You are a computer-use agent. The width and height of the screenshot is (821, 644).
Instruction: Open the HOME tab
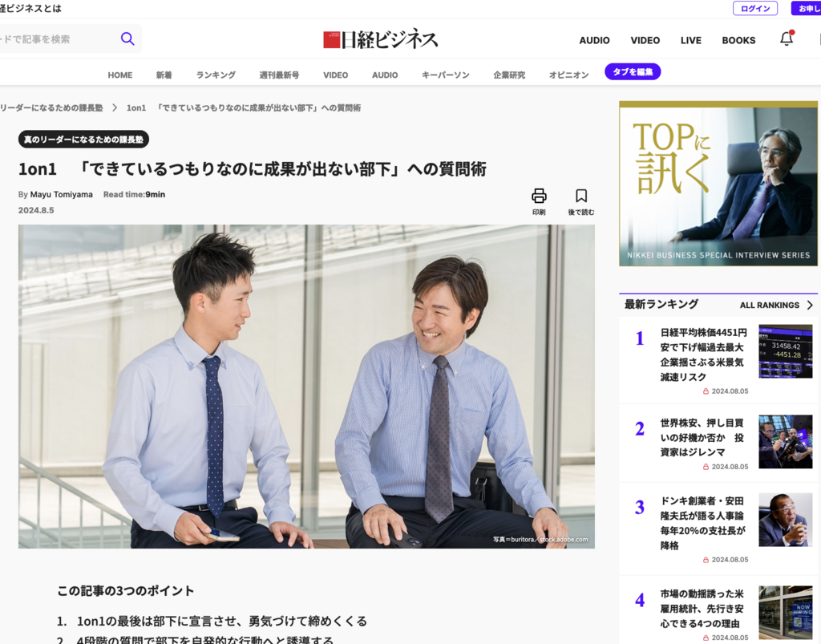click(120, 75)
